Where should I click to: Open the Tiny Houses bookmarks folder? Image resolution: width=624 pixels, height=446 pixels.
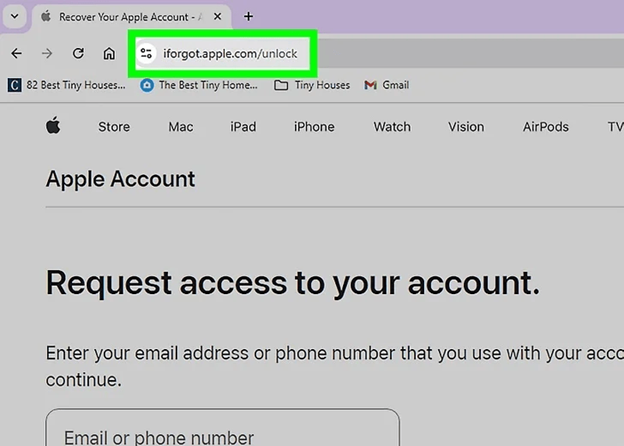coord(312,85)
